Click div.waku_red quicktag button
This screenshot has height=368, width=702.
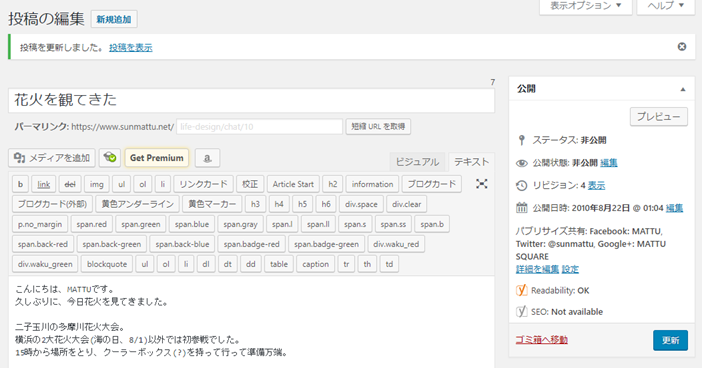396,244
